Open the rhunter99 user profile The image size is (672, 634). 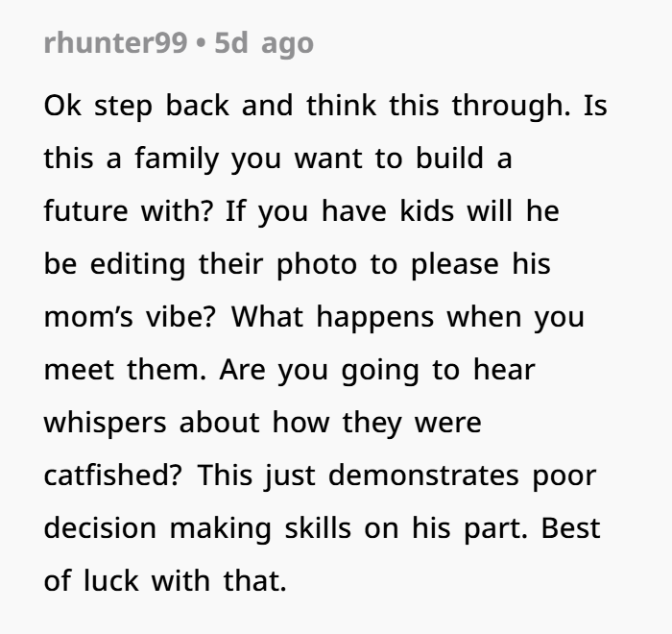coord(115,45)
